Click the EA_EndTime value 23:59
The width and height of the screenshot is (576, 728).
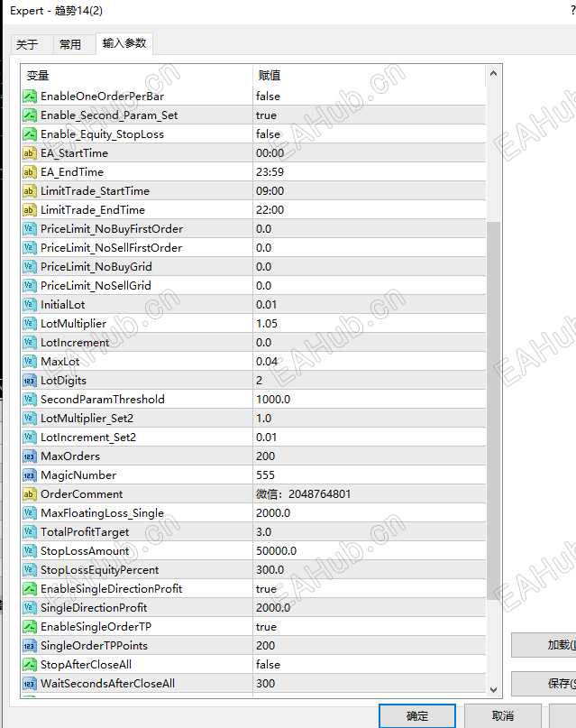(270, 172)
